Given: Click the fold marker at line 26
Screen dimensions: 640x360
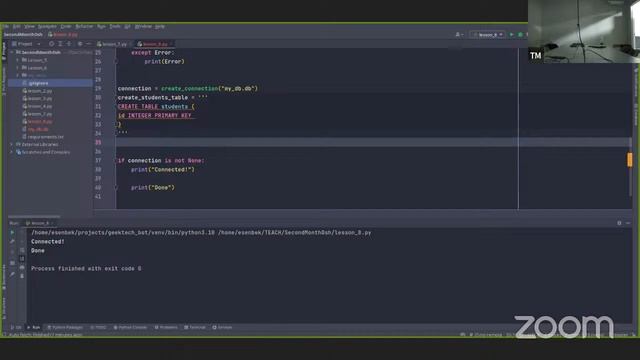Looking at the screenshot, I should pyautogui.click(x=116, y=62).
